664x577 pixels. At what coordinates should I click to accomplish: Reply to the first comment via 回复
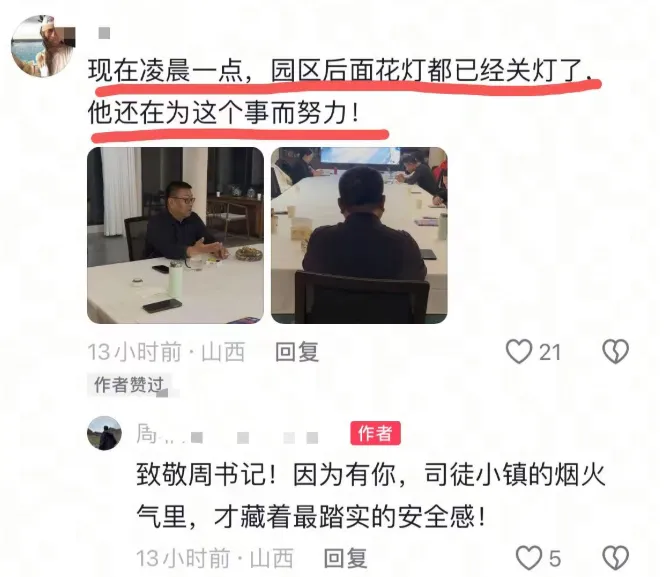point(297,352)
